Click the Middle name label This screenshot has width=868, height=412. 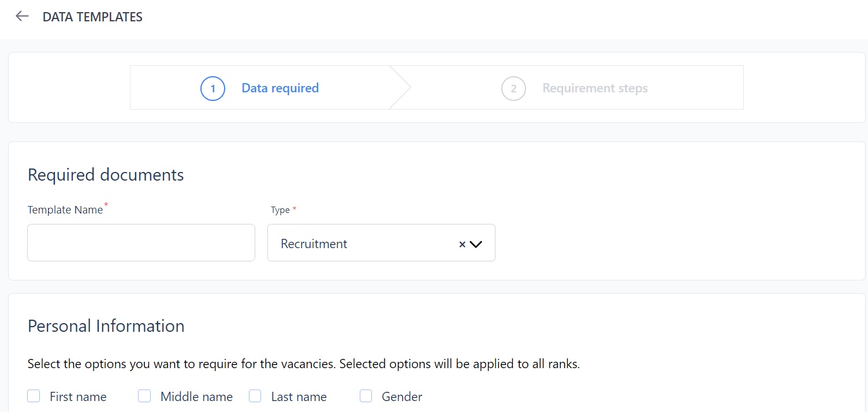coord(196,397)
